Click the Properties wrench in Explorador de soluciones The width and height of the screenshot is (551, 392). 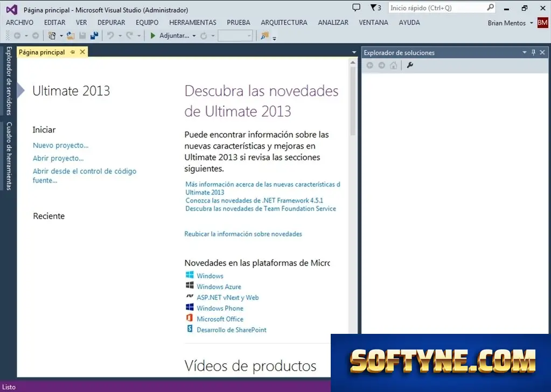(x=410, y=65)
